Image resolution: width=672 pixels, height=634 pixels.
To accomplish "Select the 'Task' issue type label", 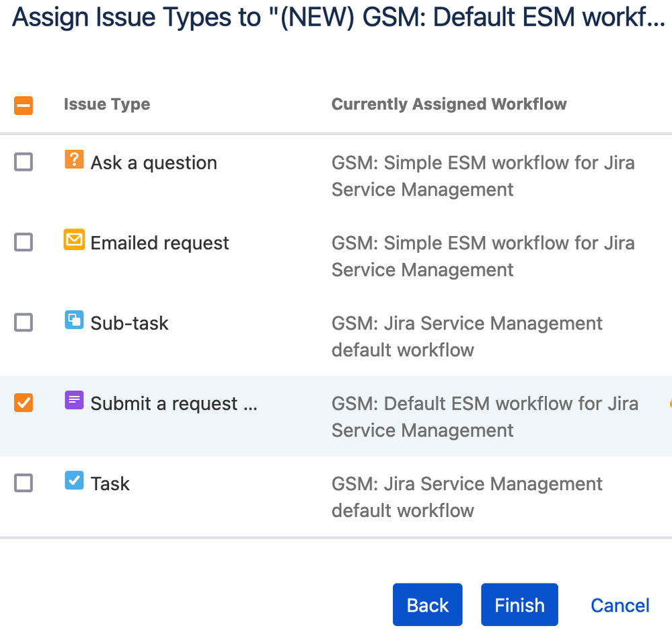I will pyautogui.click(x=110, y=484).
